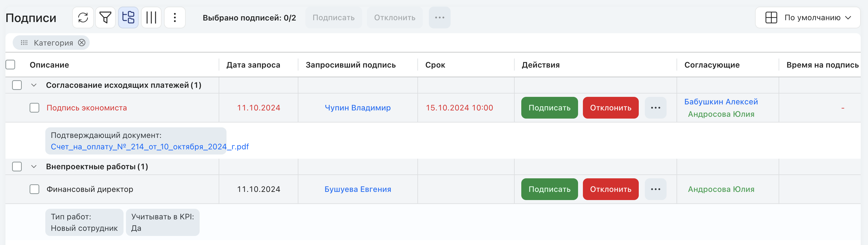The image size is (868, 245).
Task: Open the По умолчанию view dropdown
Action: click(x=808, y=17)
